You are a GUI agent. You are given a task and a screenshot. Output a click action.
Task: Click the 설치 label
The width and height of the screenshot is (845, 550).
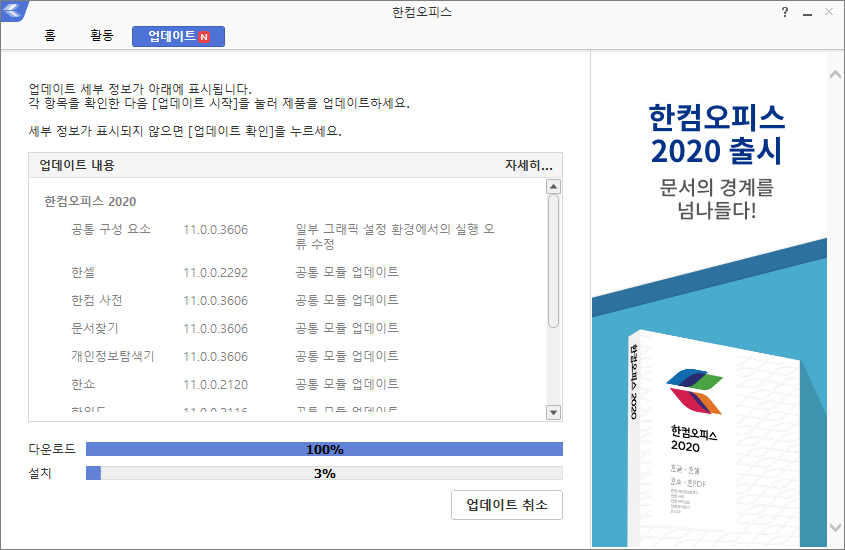click(x=40, y=473)
